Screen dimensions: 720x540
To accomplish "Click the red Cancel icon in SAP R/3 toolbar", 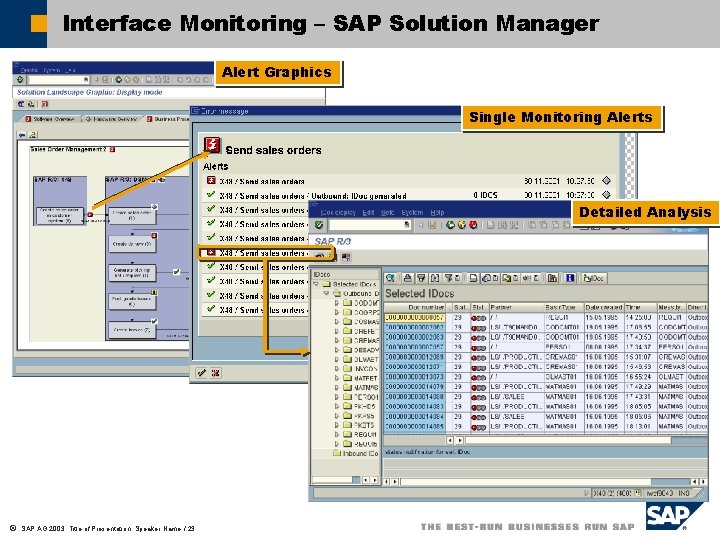I will coord(473,225).
